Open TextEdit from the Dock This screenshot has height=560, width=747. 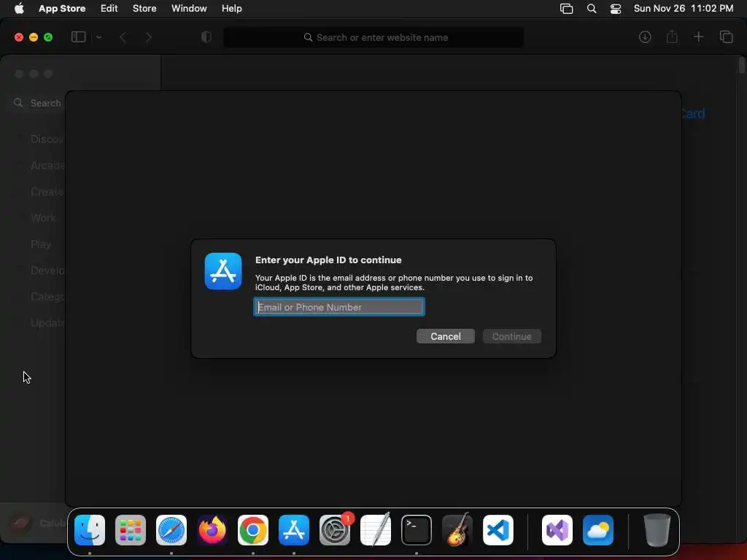(376, 529)
